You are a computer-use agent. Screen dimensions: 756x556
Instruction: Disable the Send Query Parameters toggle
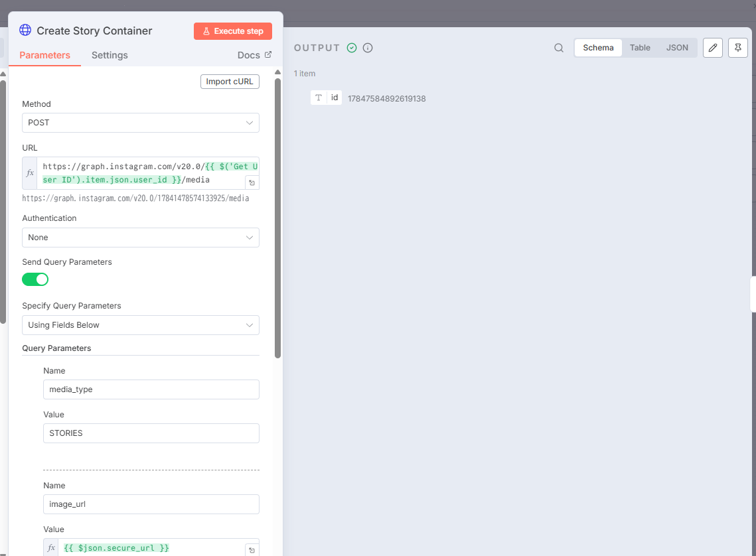click(x=35, y=279)
